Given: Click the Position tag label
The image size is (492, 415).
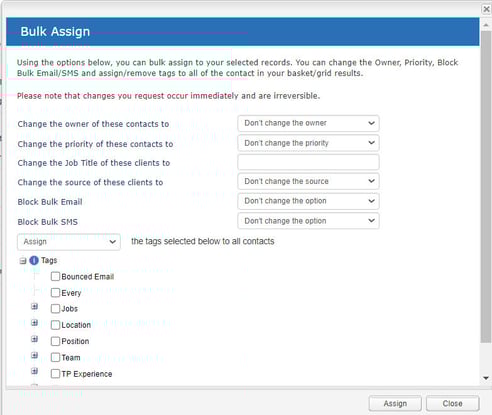Looking at the screenshot, I should coord(75,341).
